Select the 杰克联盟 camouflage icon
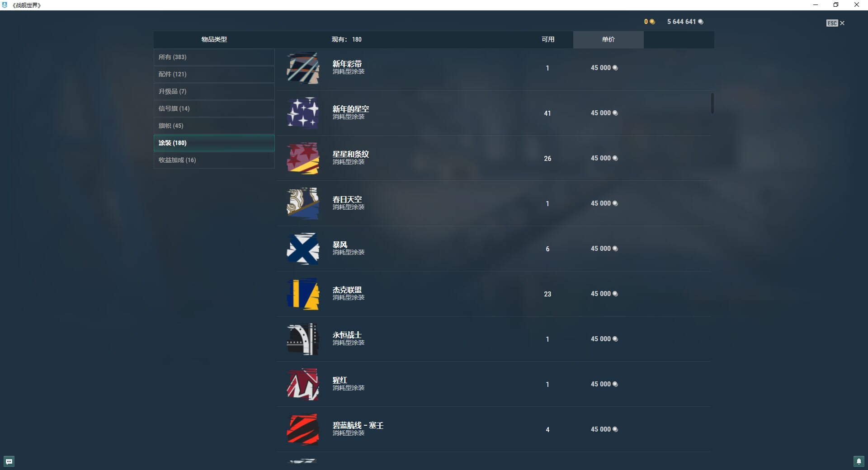The image size is (868, 470). click(x=303, y=294)
